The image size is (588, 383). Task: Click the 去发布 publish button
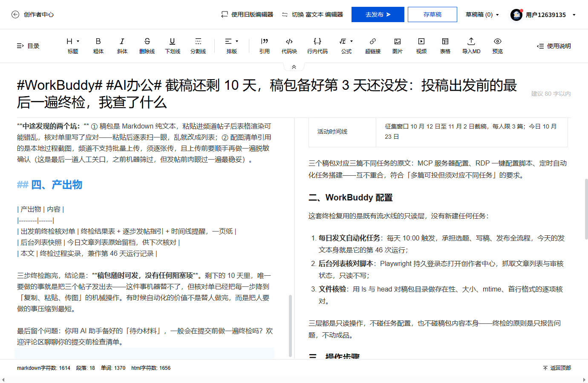pyautogui.click(x=378, y=14)
